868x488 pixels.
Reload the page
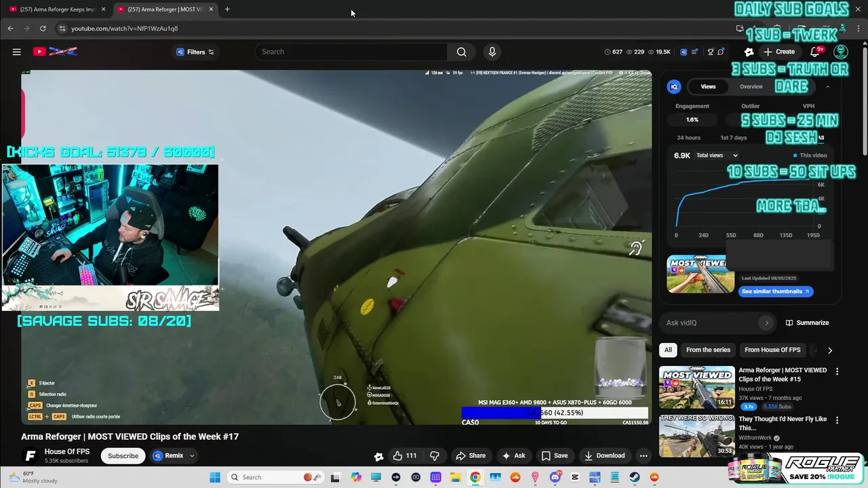pyautogui.click(x=43, y=28)
